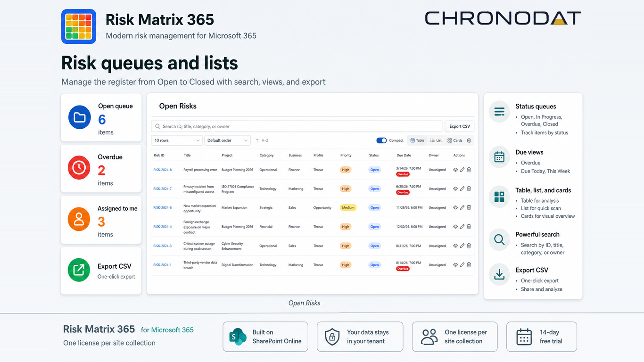
Task: View RISK-2024-3 via its eye icon
Action: tap(455, 246)
